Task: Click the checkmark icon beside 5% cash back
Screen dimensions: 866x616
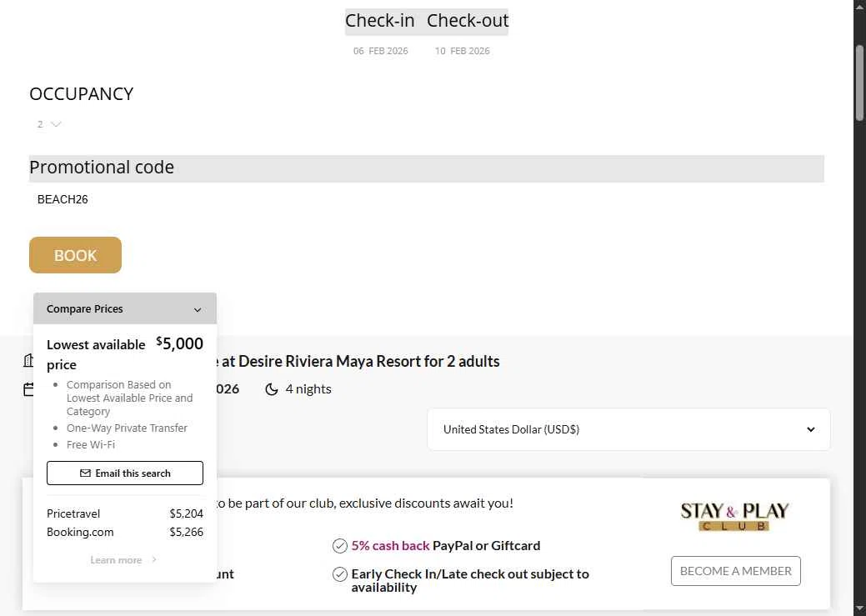Action: coord(340,546)
